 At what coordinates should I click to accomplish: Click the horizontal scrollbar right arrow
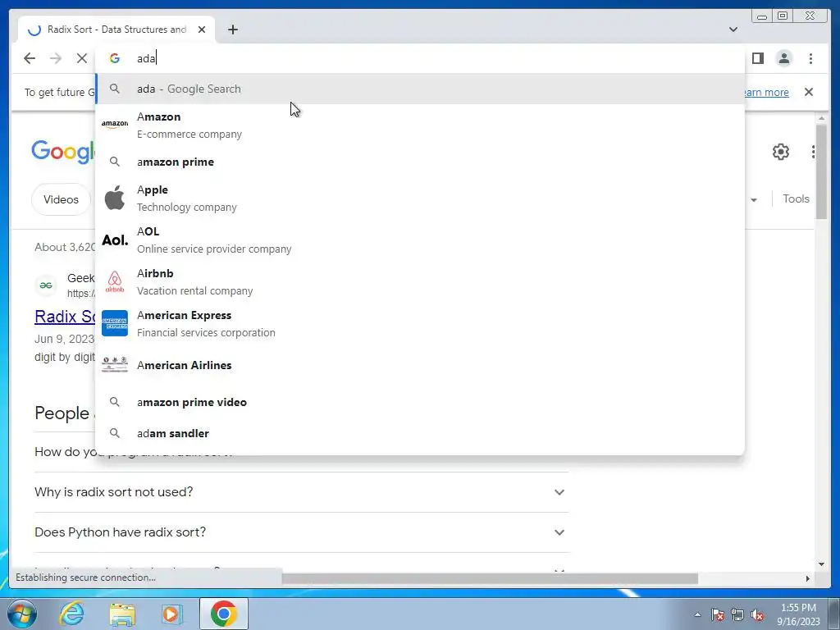point(808,578)
